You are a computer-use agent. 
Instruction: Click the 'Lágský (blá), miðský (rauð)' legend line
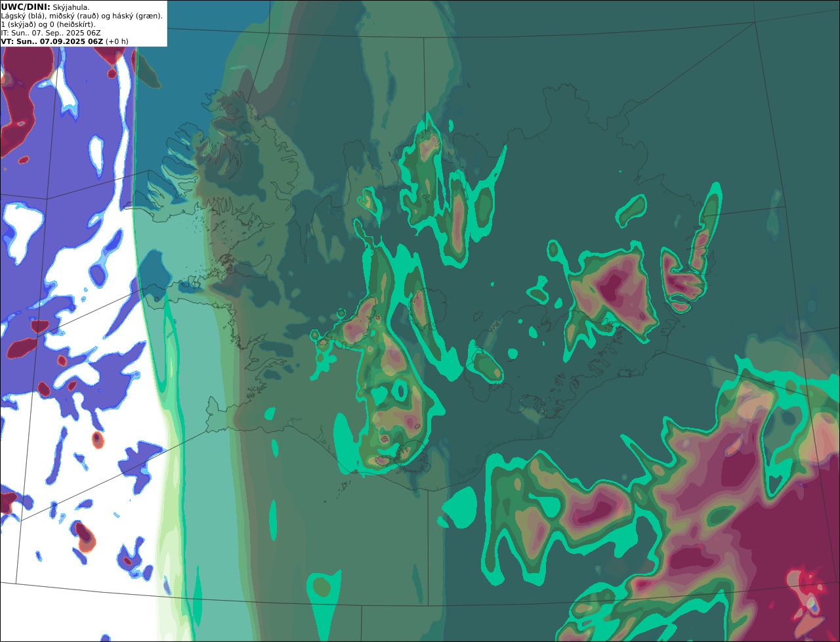click(81, 15)
